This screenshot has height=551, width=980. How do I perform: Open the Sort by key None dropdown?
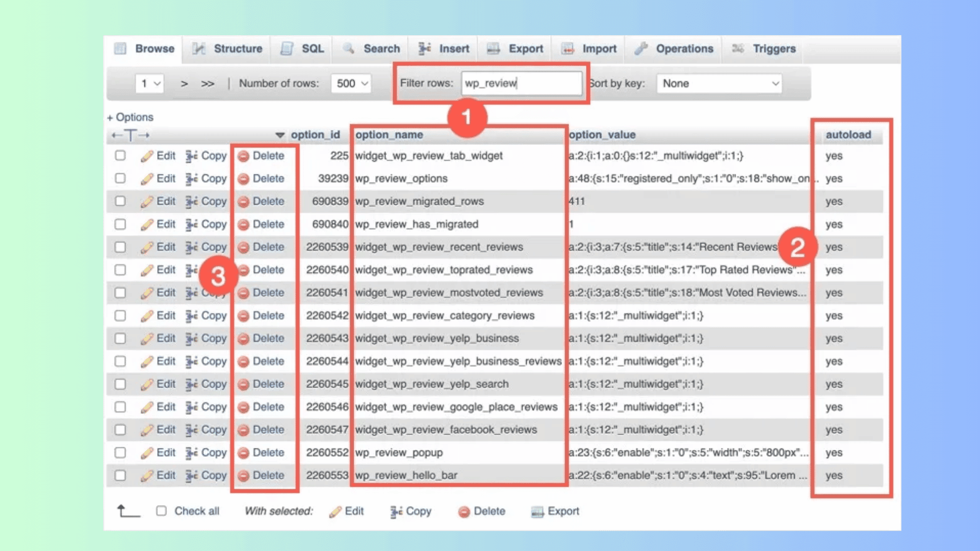pos(719,83)
